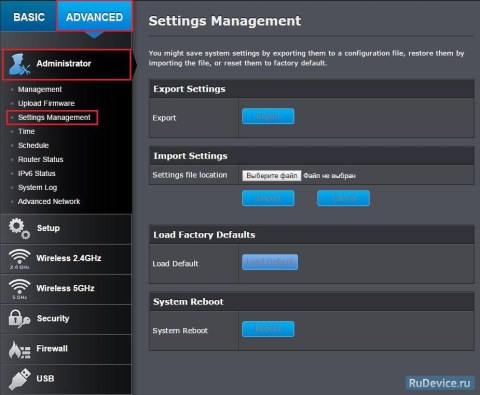Click the Cancel button beside Import
The width and height of the screenshot is (480, 395).
click(343, 198)
